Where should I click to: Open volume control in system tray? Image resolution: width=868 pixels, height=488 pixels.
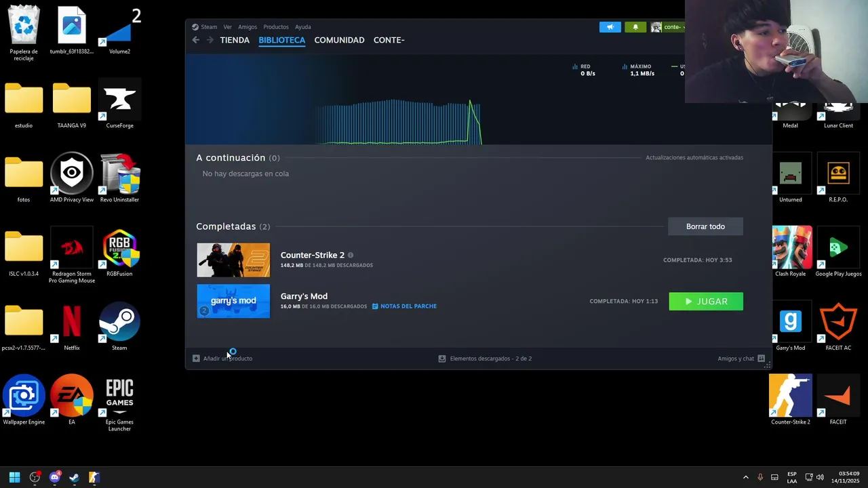point(821,477)
